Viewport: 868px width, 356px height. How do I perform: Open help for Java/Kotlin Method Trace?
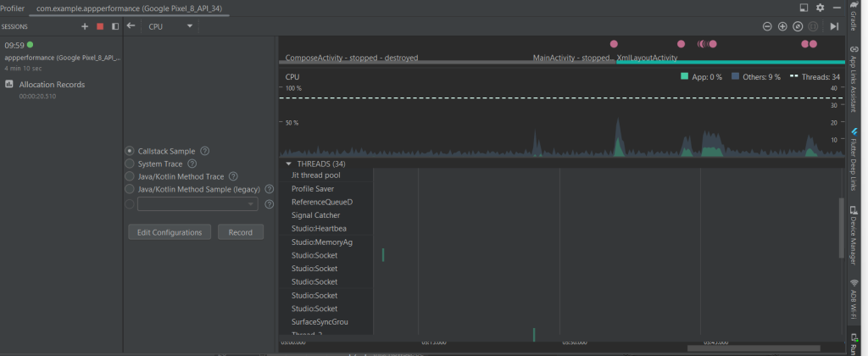233,176
